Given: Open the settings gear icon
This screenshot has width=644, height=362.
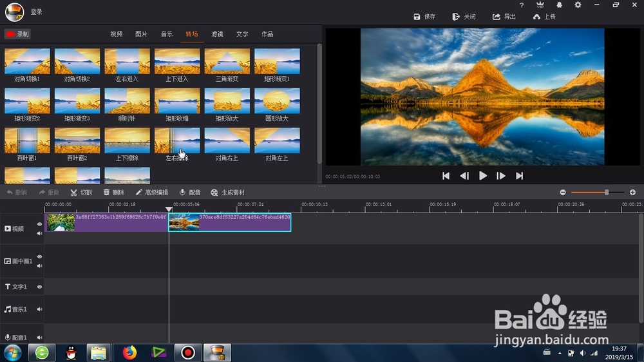Looking at the screenshot, I should [578, 5].
